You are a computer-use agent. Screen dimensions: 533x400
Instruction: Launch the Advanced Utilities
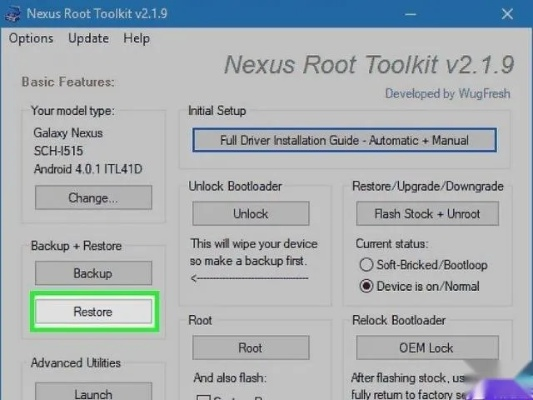pos(93,392)
